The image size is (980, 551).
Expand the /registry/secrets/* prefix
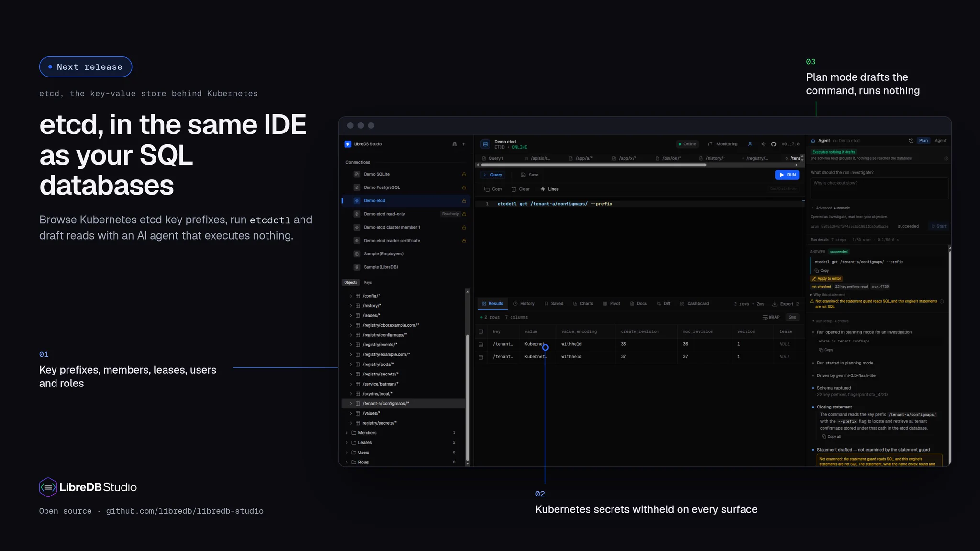(x=351, y=374)
